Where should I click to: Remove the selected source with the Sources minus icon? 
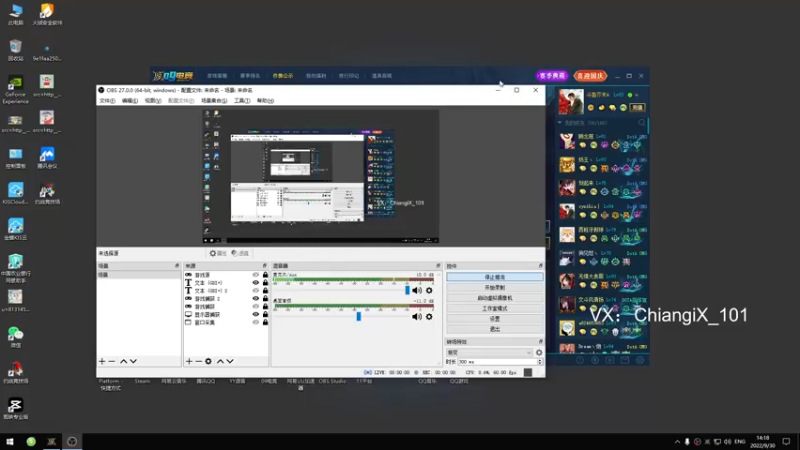pyautogui.click(x=198, y=361)
